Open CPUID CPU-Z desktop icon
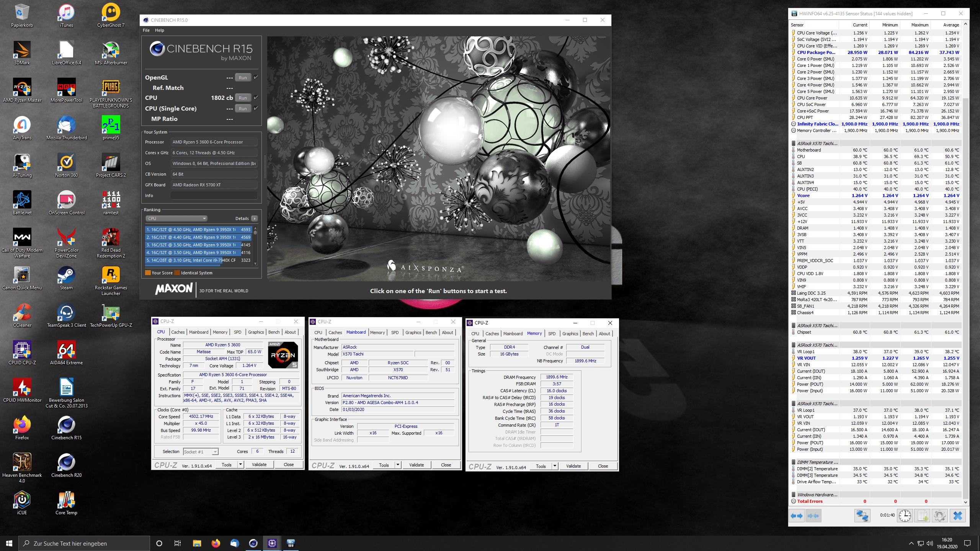The image size is (980, 551). pyautogui.click(x=22, y=353)
